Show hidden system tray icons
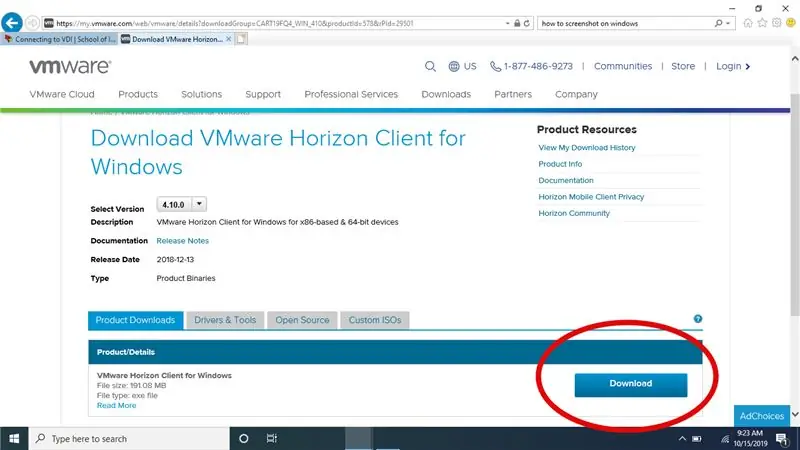800x450 pixels. coord(682,439)
